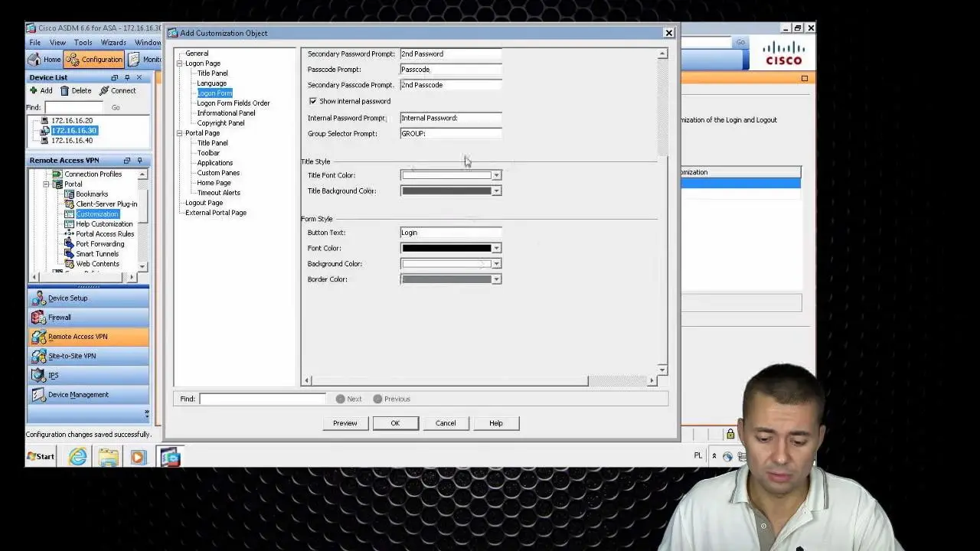
Task: Select Logon Form Fields Order item
Action: tap(234, 103)
